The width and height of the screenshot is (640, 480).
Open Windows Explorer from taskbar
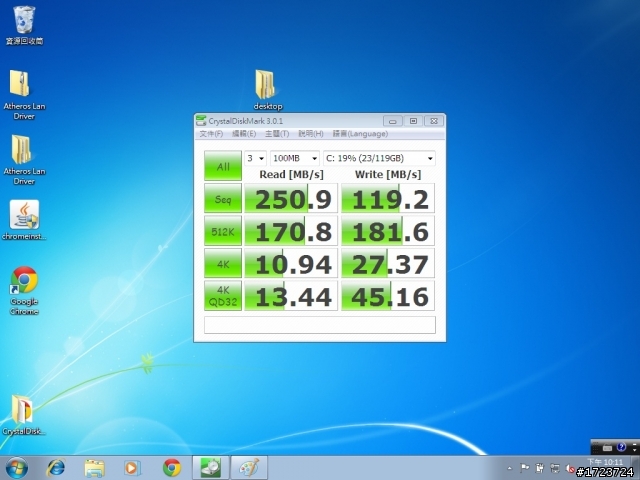pyautogui.click(x=94, y=468)
